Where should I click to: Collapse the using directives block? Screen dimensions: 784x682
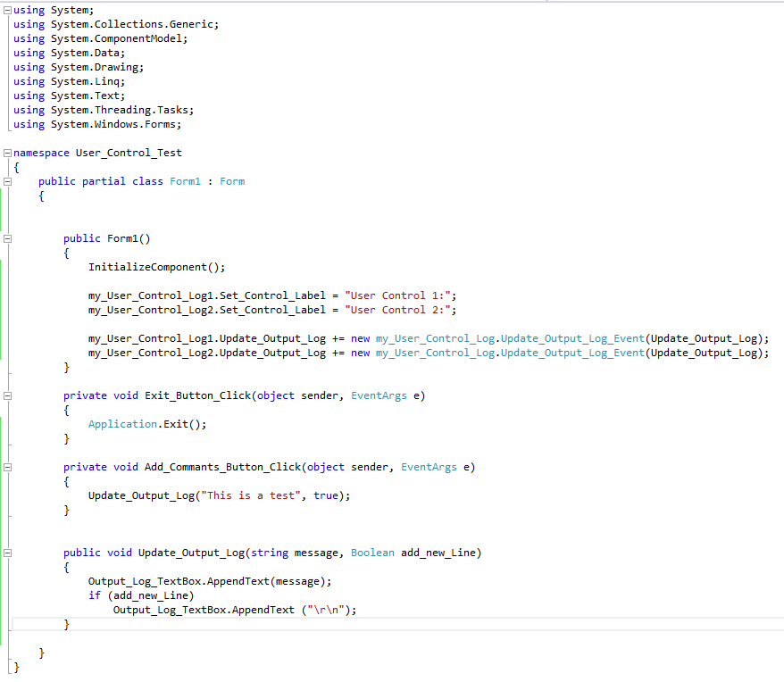tap(7, 10)
